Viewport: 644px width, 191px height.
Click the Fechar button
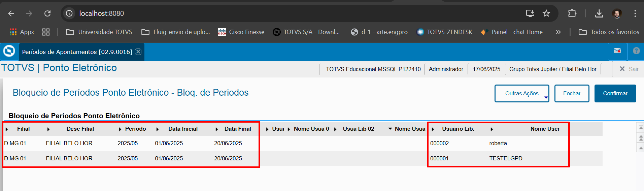coord(572,93)
